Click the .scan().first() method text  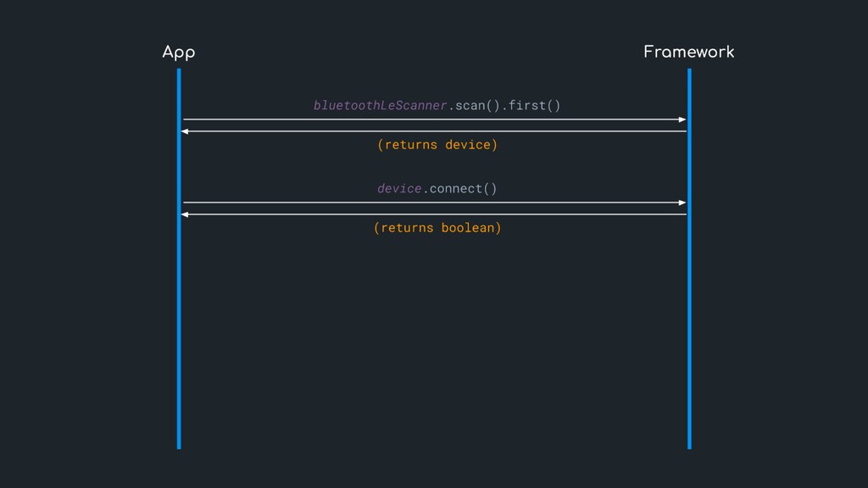pos(504,106)
